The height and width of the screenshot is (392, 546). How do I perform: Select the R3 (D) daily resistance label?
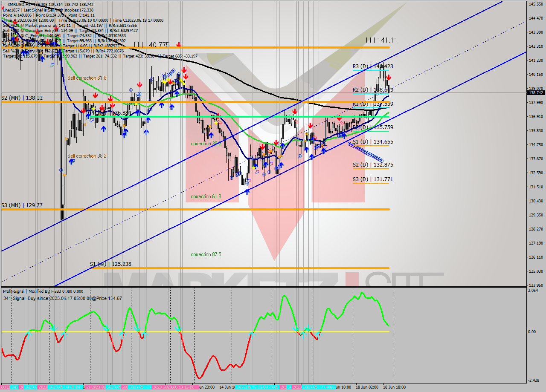(x=373, y=66)
